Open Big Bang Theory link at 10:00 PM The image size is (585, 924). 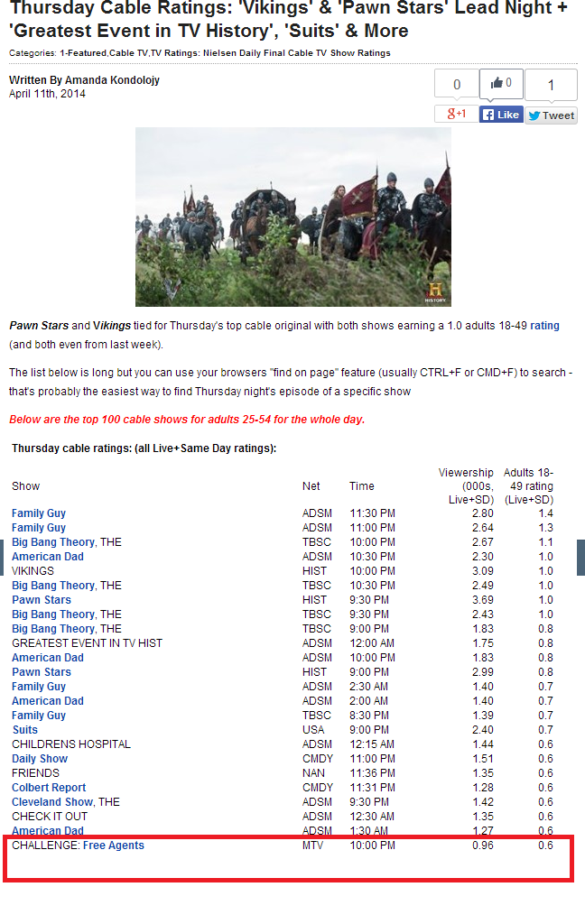pos(53,542)
